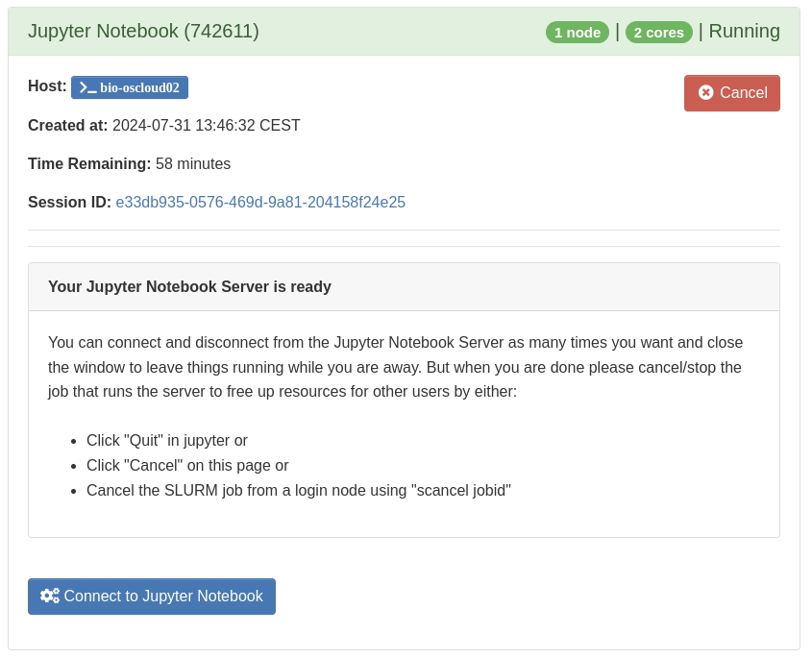Image resolution: width=812 pixels, height=658 pixels.
Task: Click the "58 minutes" time remaining value
Action: (x=193, y=164)
